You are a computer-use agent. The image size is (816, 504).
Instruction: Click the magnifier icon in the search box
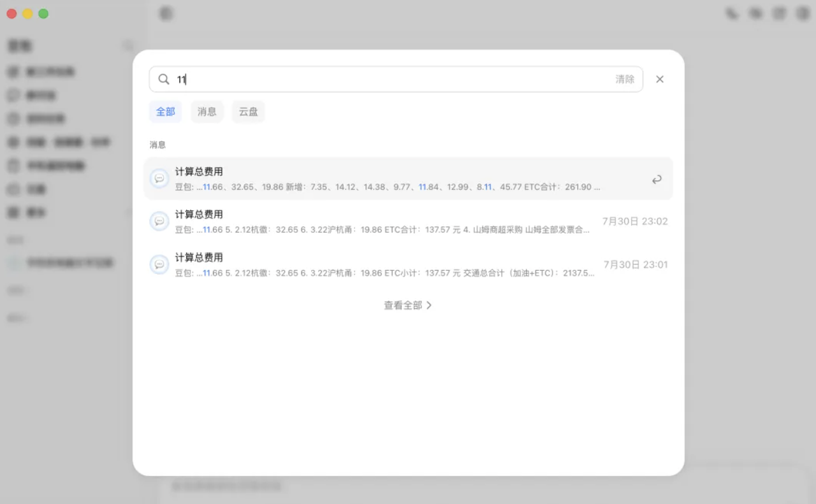point(164,79)
